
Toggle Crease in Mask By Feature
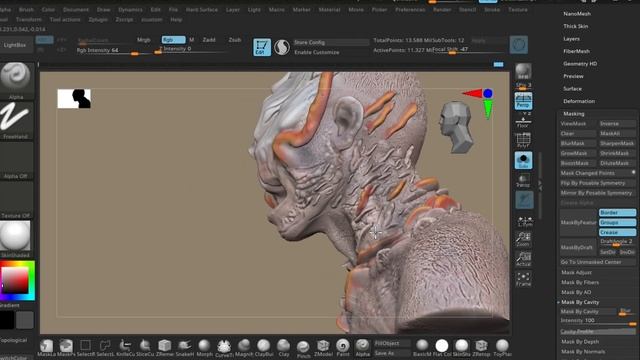click(617, 232)
